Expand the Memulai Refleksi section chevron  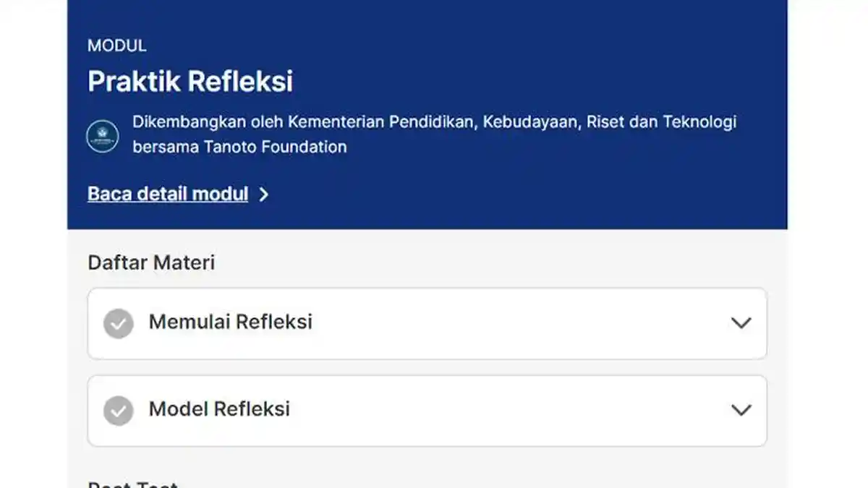click(741, 323)
